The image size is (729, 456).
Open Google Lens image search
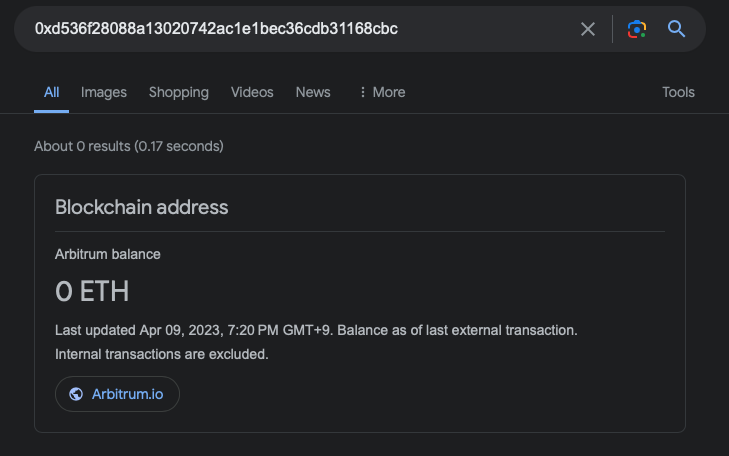tap(637, 29)
